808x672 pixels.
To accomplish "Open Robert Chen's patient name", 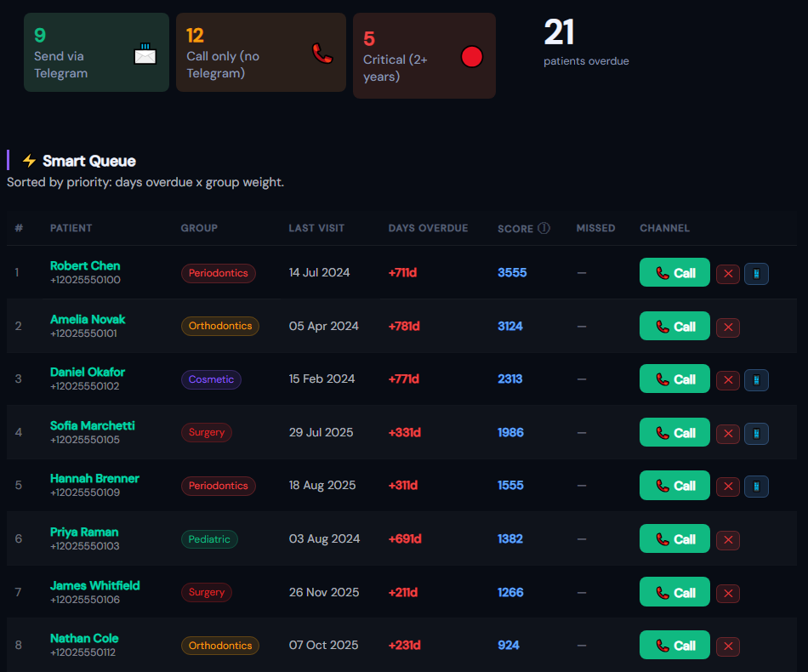I will [85, 266].
